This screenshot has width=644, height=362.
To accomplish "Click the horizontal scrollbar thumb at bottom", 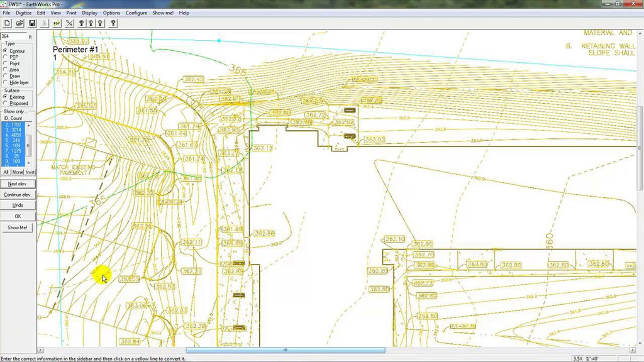I will 285,350.
